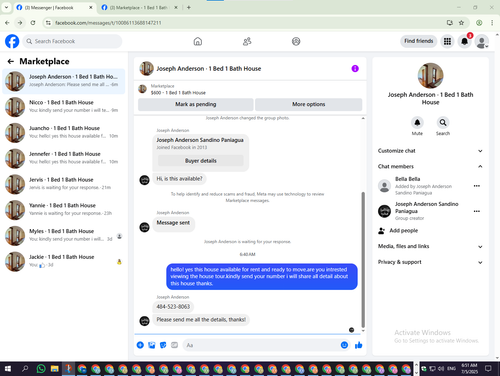Open the notifications bell icon
The height and width of the screenshot is (376, 500).
click(464, 41)
